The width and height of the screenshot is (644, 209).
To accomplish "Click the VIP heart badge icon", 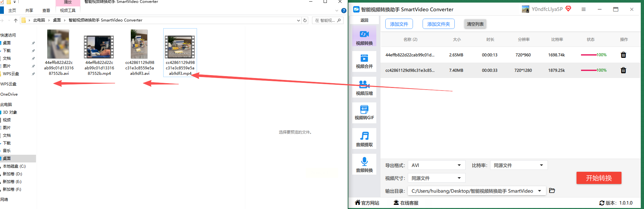I will click(x=568, y=9).
